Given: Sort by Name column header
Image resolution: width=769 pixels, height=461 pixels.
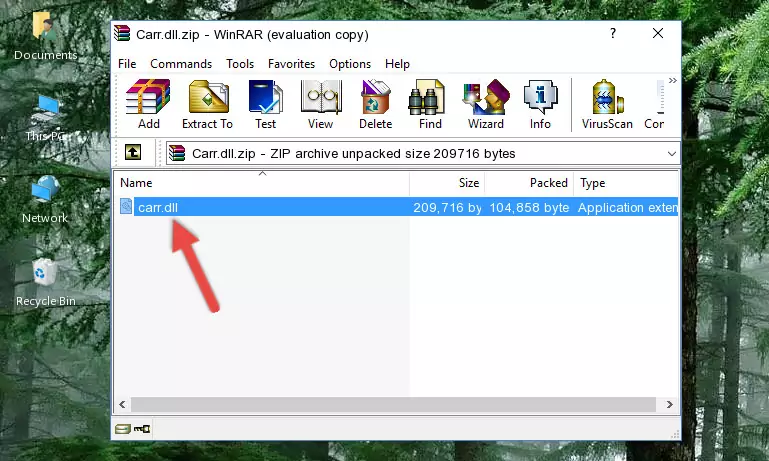Looking at the screenshot, I should pos(262,183).
